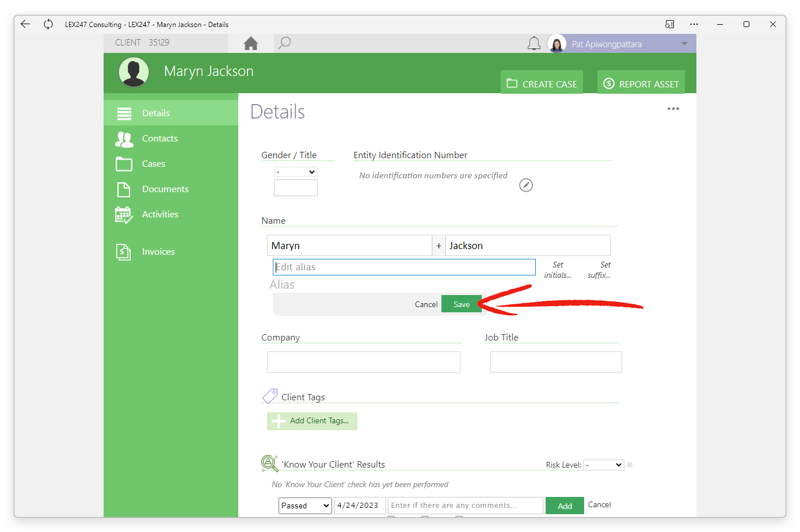Image resolution: width=800 pixels, height=532 pixels.
Task: Cancel the alias edit
Action: [426, 304]
